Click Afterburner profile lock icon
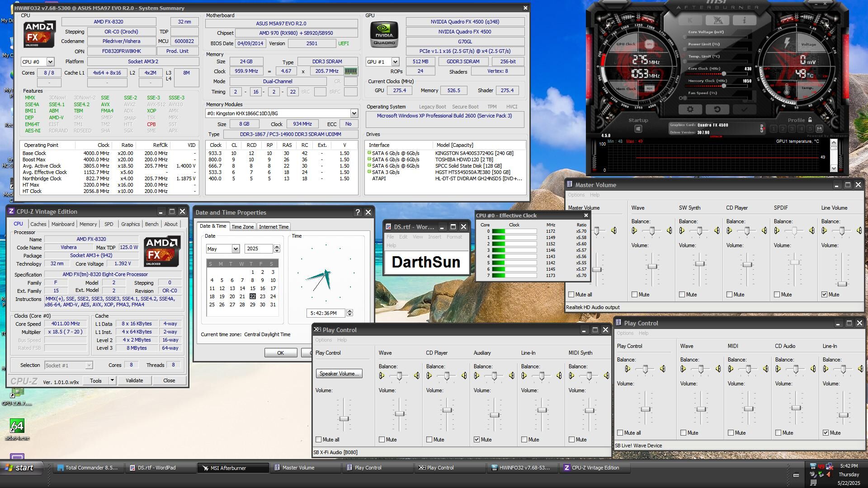The width and height of the screenshot is (868, 488). click(810, 120)
